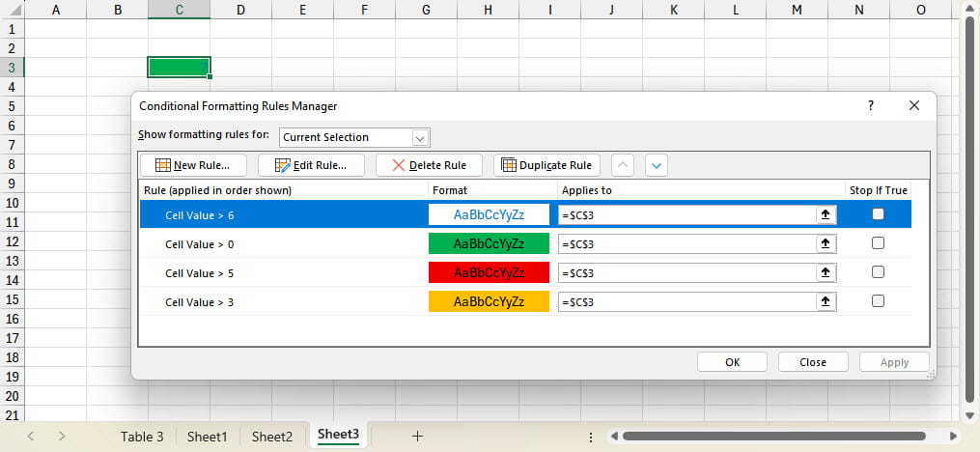Screen dimensions: 980x452
Task: Switch to the Sheet1 tab
Action: coord(207,437)
